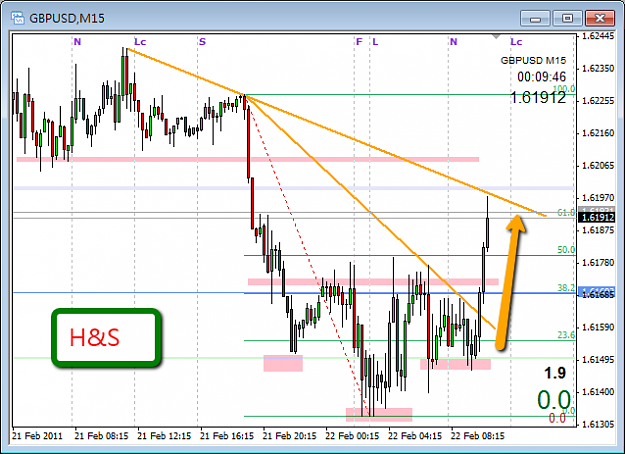Viewport: 625px width, 454px height.
Task: Click the highlighted 1.61912 price axis tag
Action: tap(597, 218)
